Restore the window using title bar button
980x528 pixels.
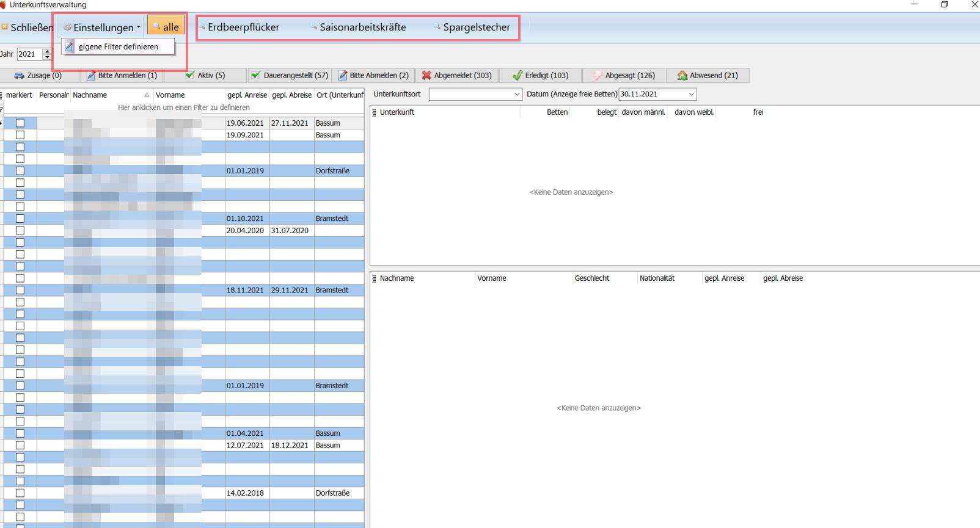945,4
